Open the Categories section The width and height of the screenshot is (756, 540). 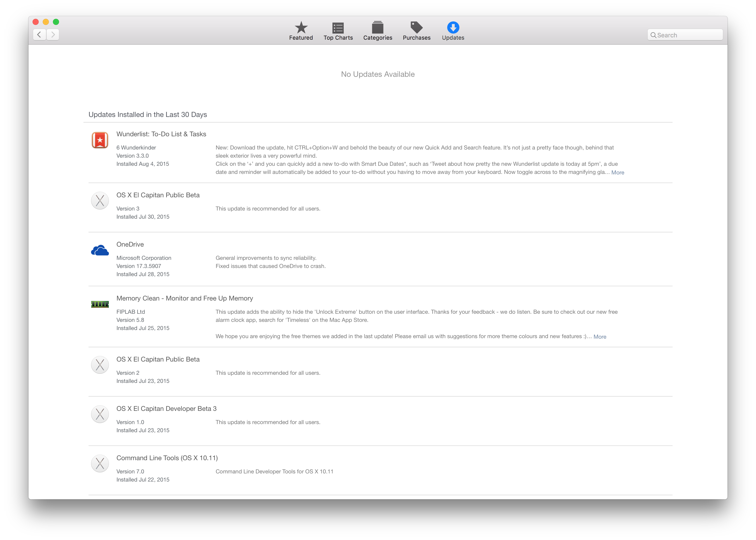(377, 31)
